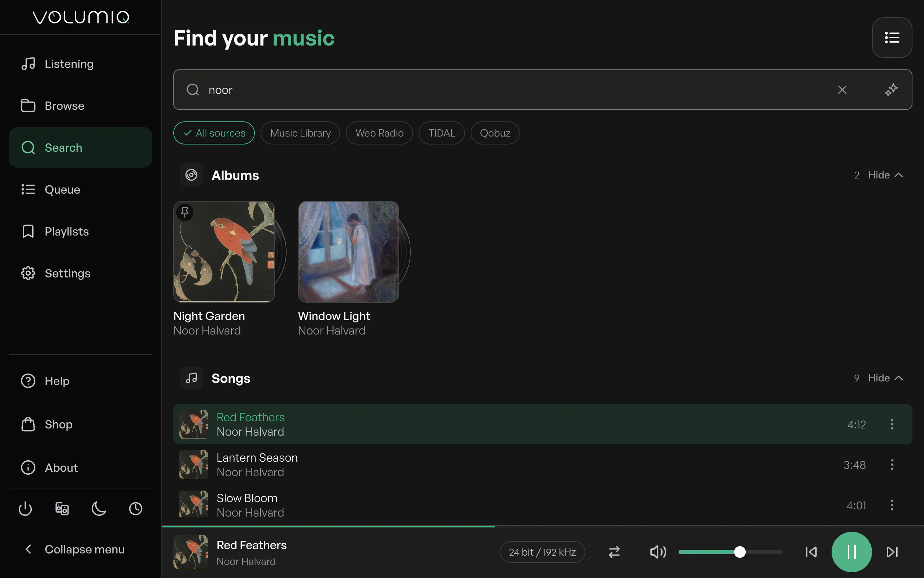Hide the Songs section

pyautogui.click(x=885, y=378)
